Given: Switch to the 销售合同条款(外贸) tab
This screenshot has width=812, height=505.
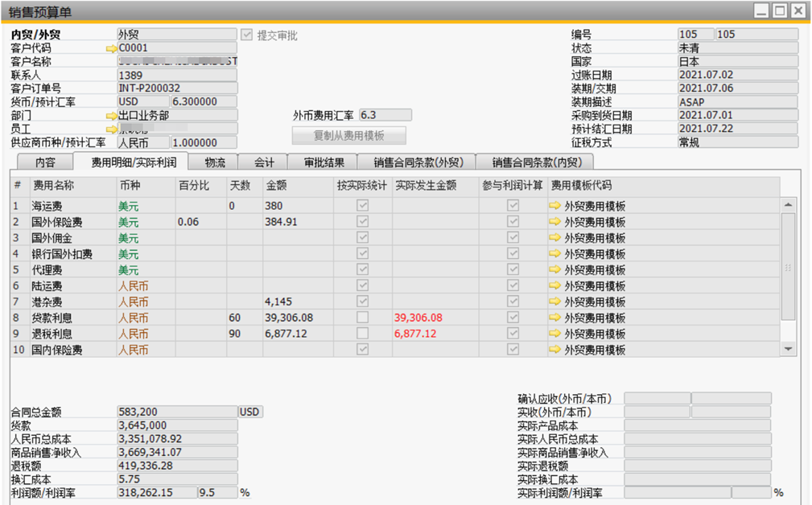Looking at the screenshot, I should [x=418, y=162].
